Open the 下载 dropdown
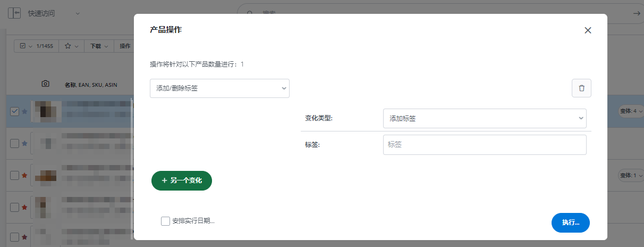The width and height of the screenshot is (644, 247). click(x=99, y=46)
